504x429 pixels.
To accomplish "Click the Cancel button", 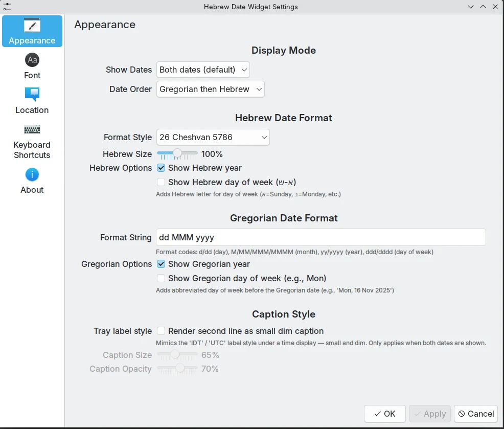I will [x=475, y=414].
